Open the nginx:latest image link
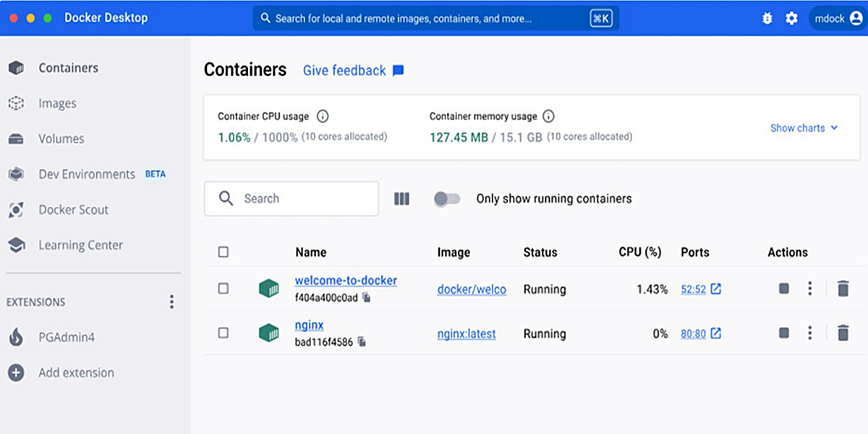 point(466,333)
